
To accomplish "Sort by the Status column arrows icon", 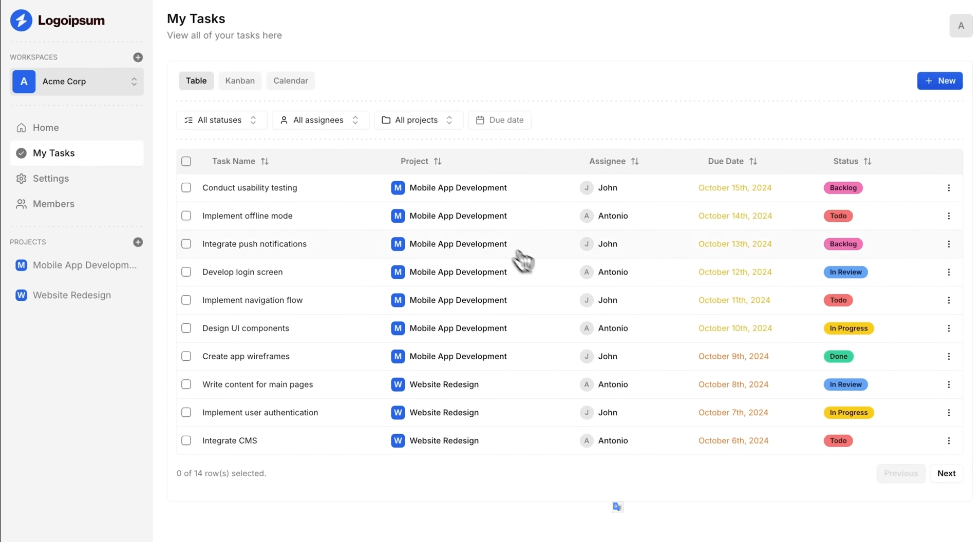I will coord(868,161).
